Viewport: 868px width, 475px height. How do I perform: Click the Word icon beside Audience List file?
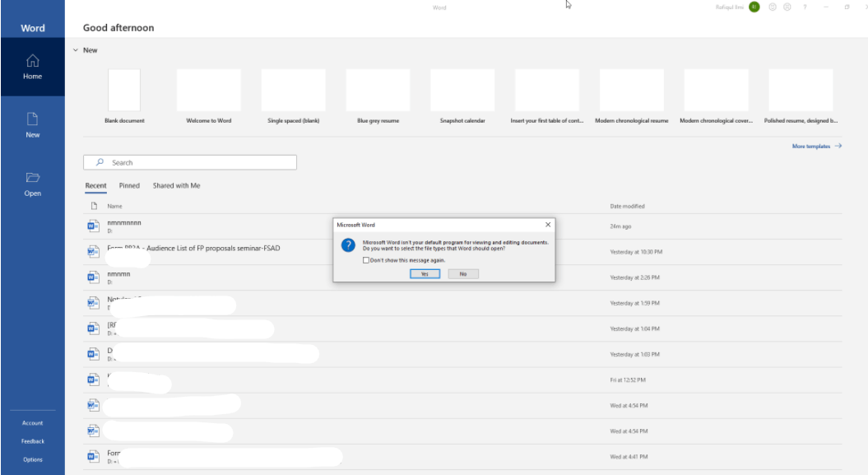click(x=93, y=251)
